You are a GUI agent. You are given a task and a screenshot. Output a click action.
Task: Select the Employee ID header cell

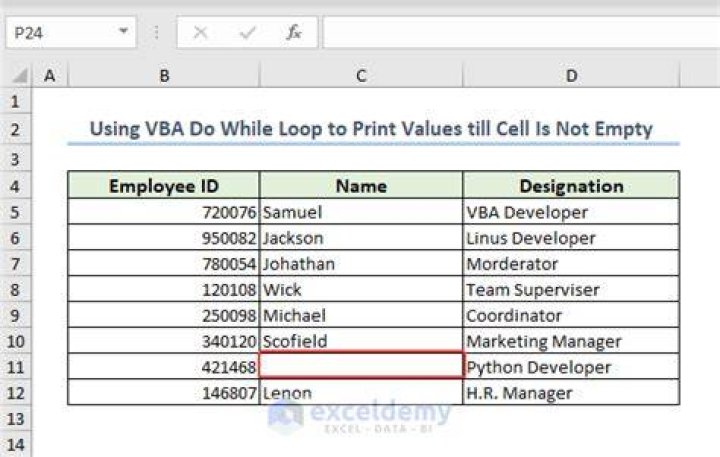click(x=163, y=186)
